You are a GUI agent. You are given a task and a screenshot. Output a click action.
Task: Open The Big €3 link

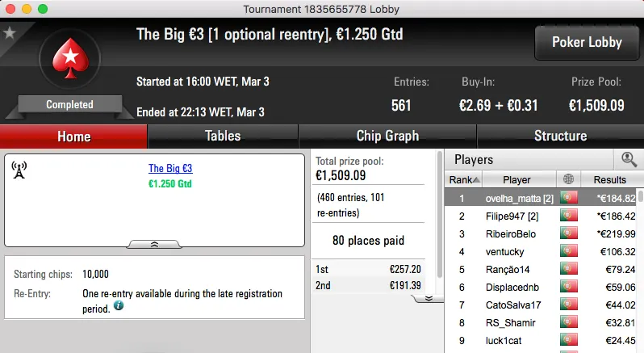point(170,169)
